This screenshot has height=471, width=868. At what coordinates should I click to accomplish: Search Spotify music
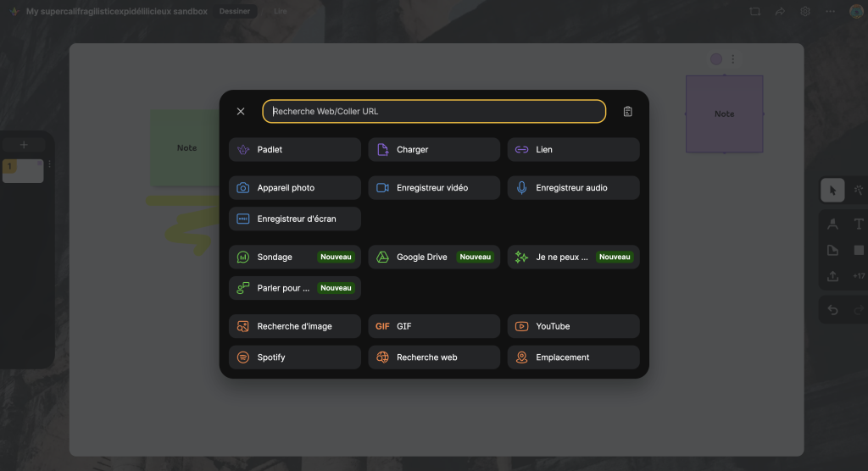click(294, 357)
